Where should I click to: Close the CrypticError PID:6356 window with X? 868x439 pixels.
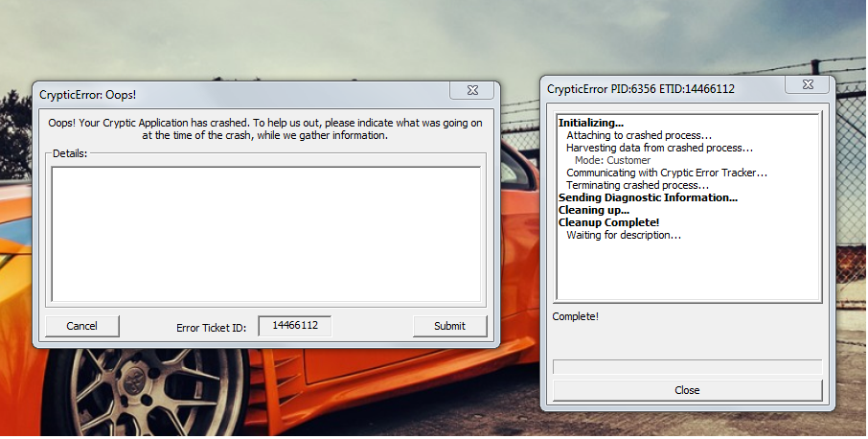click(808, 84)
